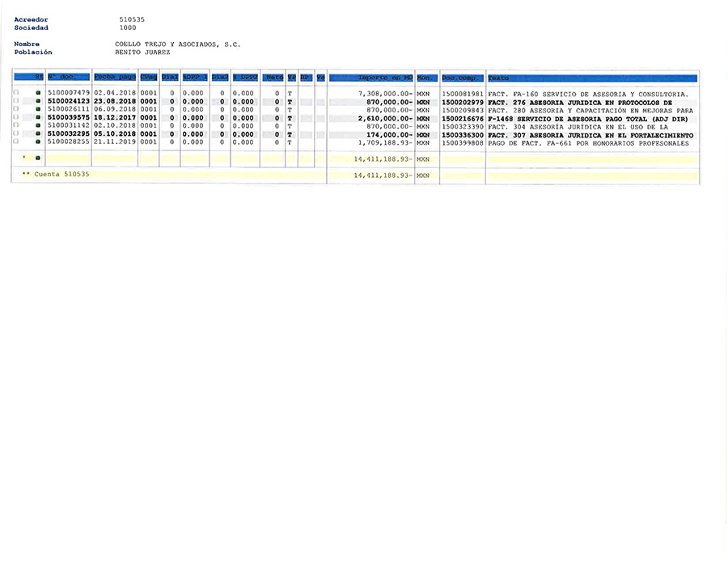The width and height of the screenshot is (728, 562).
Task: Select the 7,308,000.00 amount cell
Action: click(385, 94)
